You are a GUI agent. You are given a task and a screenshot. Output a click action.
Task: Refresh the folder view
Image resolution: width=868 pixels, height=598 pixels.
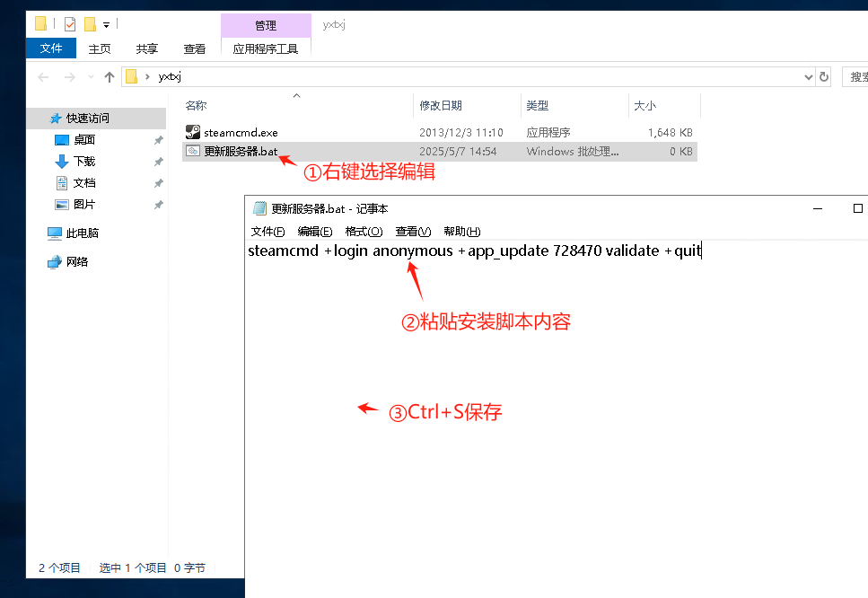824,77
